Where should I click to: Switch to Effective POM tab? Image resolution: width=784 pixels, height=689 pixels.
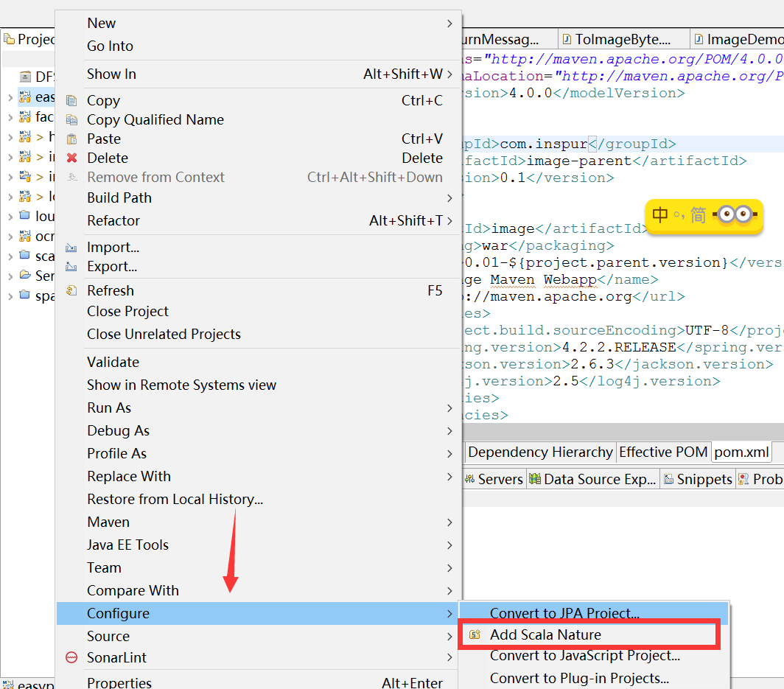663,452
